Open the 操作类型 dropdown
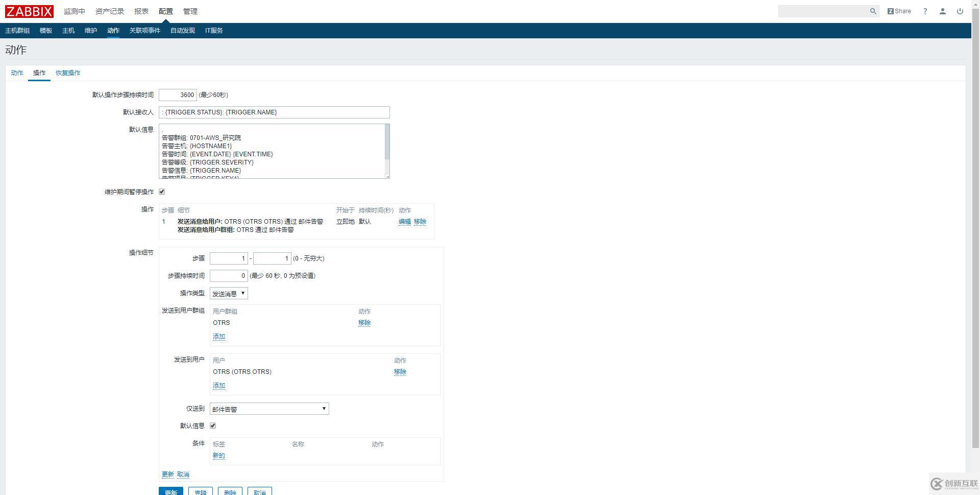980x495 pixels. click(229, 293)
